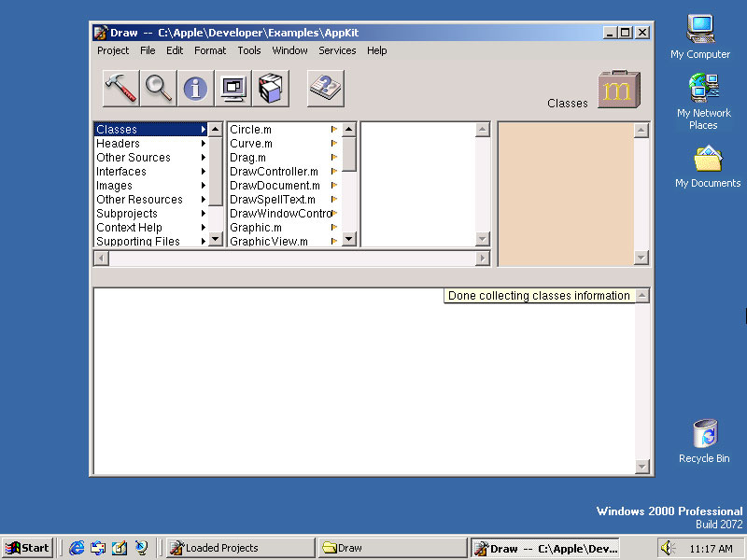This screenshot has width=747, height=560.
Task: Expand the Images category arrow
Action: click(x=204, y=185)
